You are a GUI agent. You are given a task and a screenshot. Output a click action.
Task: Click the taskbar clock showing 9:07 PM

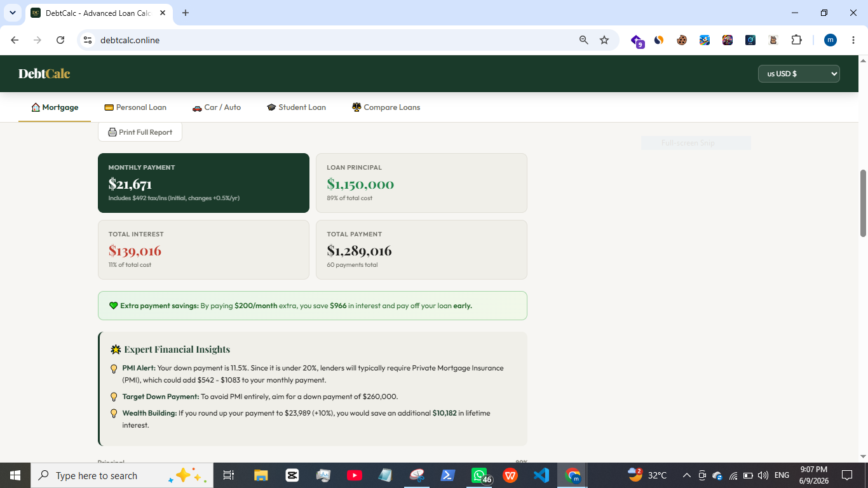pyautogui.click(x=813, y=475)
